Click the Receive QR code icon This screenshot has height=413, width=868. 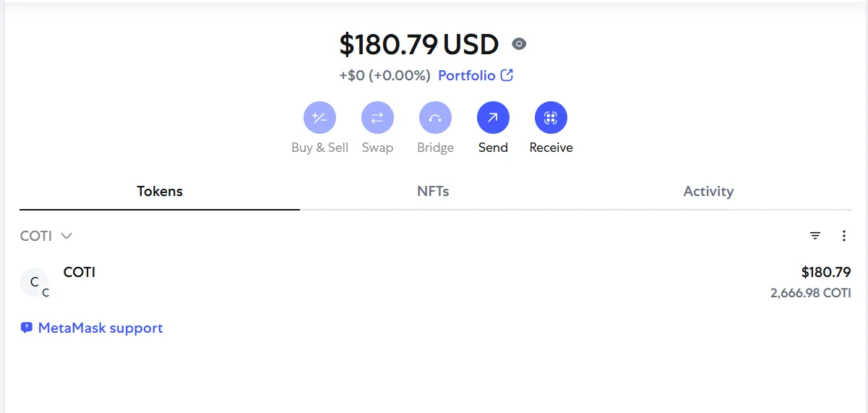pos(551,118)
